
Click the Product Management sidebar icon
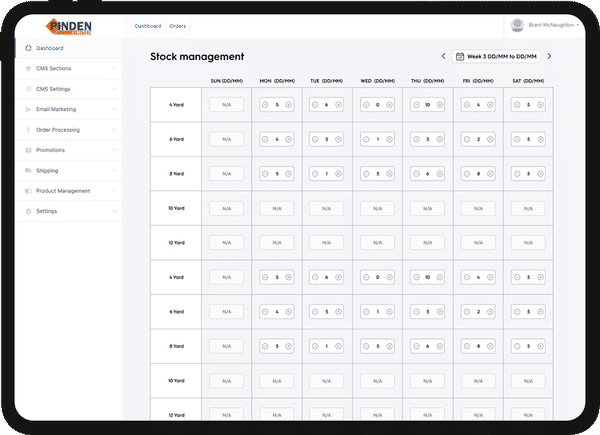click(x=28, y=191)
